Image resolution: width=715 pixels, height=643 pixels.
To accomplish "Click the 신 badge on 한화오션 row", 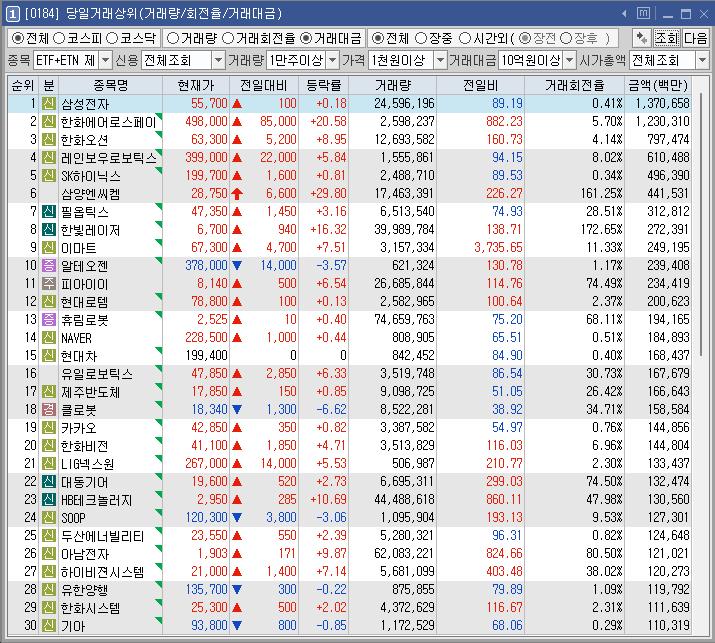I will pyautogui.click(x=49, y=140).
